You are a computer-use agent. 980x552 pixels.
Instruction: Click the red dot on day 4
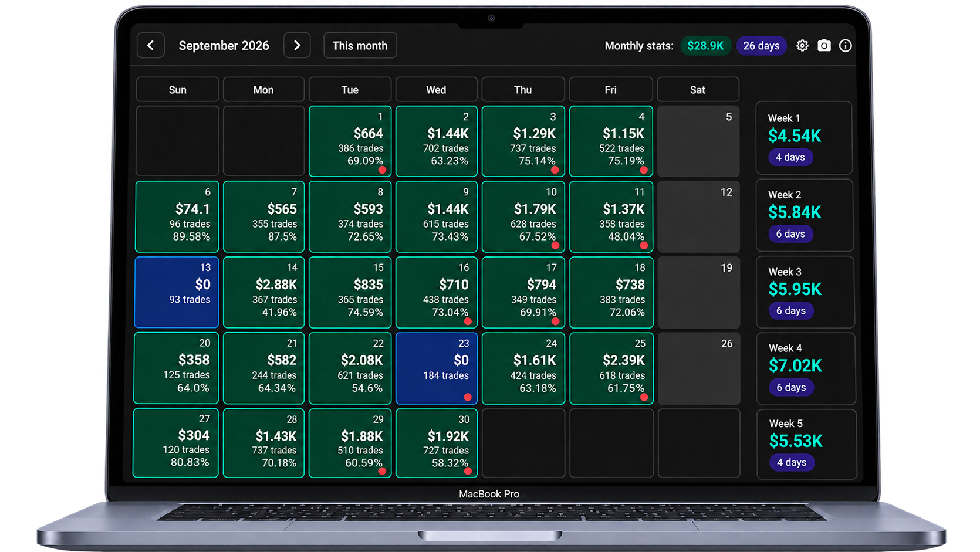pyautogui.click(x=644, y=170)
